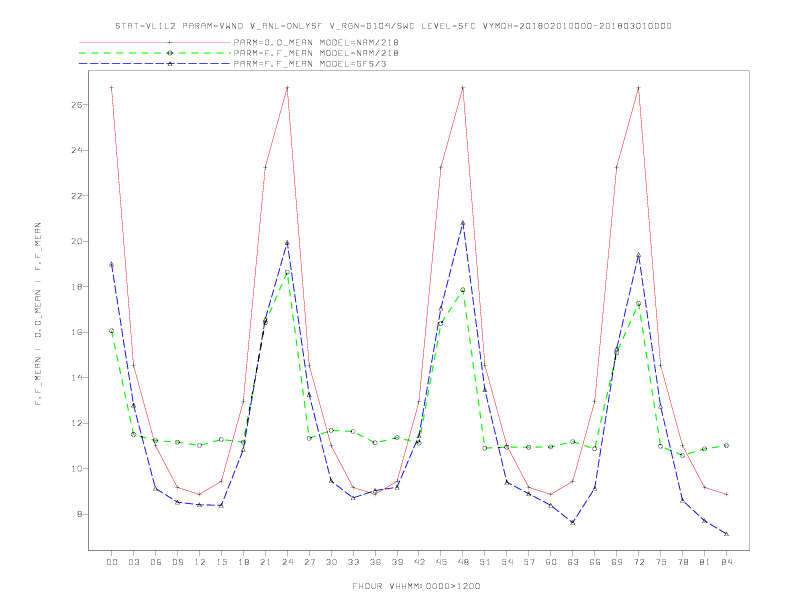This screenshot has height=612, width=792.
Task: Click x-axis tick label 72
Action: (x=639, y=562)
